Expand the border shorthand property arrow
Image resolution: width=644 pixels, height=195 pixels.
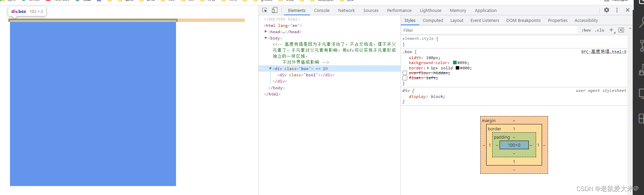pos(428,68)
